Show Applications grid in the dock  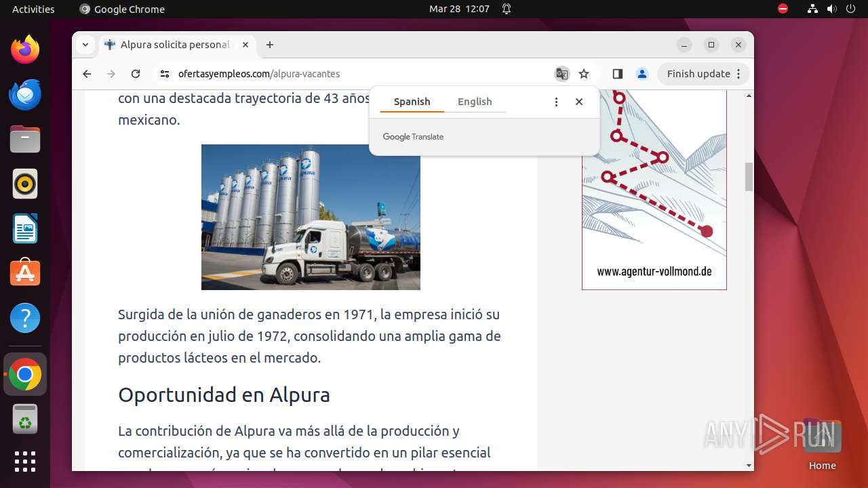coord(25,462)
